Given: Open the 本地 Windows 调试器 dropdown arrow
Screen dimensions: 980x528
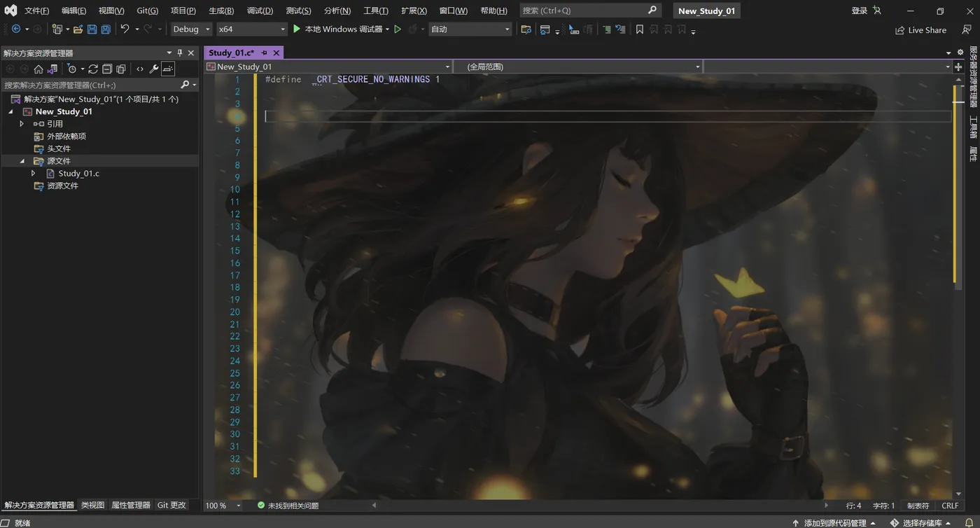Looking at the screenshot, I should [387, 29].
